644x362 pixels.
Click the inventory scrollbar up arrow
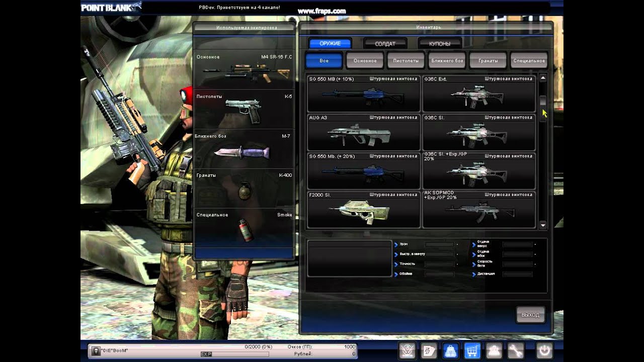point(543,78)
